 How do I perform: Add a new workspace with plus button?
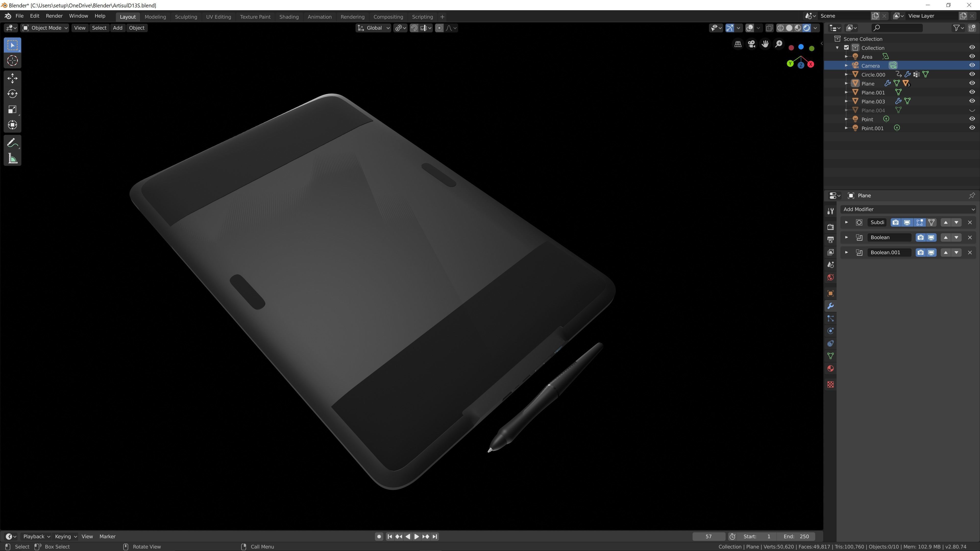tap(442, 17)
